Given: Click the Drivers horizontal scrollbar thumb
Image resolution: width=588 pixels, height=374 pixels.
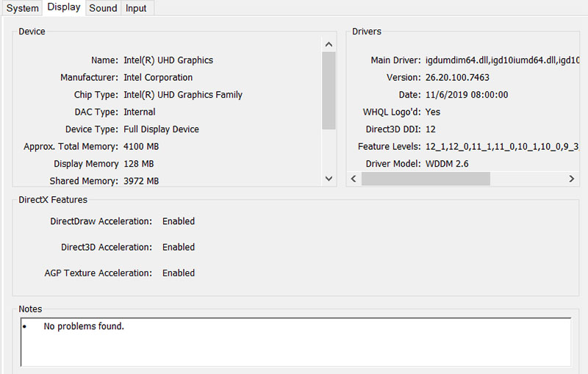Looking at the screenshot, I should pyautogui.click(x=426, y=179).
